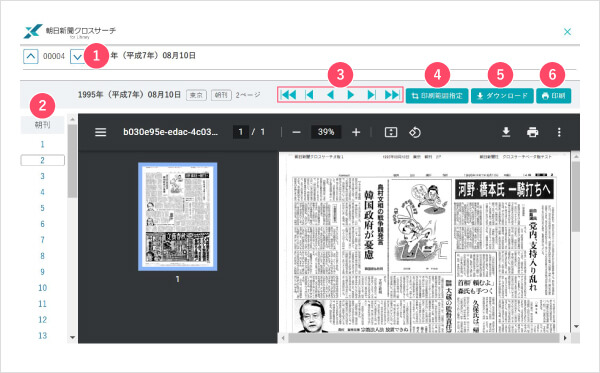Close the viewer with the X icon
The image size is (600, 373).
point(567,32)
